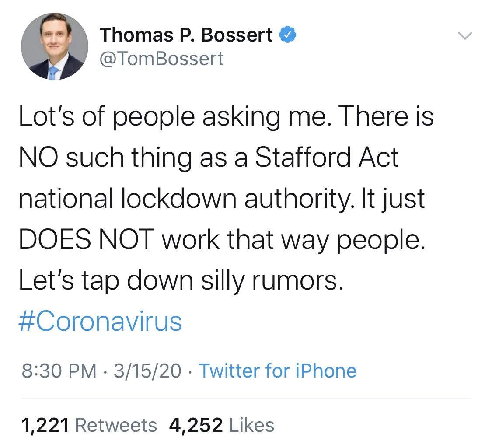Screen dimensions: 492x448
Task: Open the tweet options chevron menu
Action: (x=464, y=36)
